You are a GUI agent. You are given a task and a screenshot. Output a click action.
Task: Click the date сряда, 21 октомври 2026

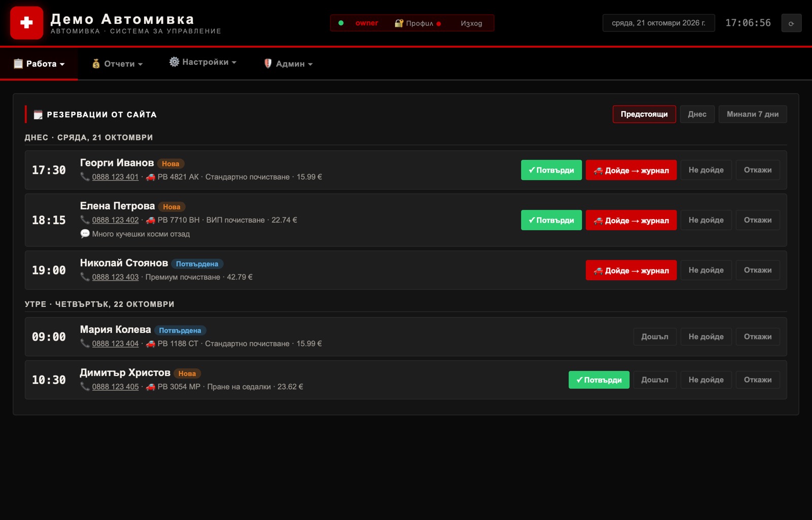(659, 23)
